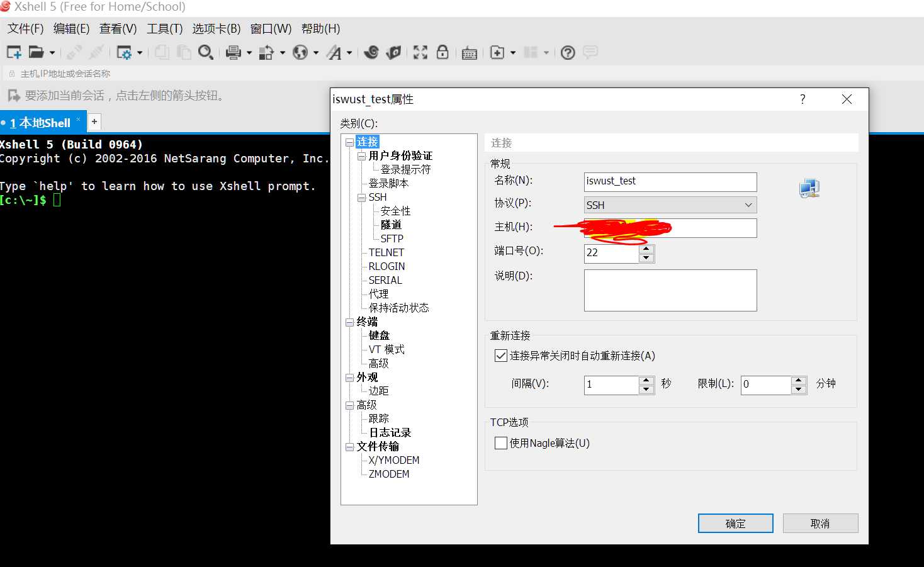The width and height of the screenshot is (924, 567).
Task: Collapse the 用户身份验证 tree node
Action: point(361,156)
